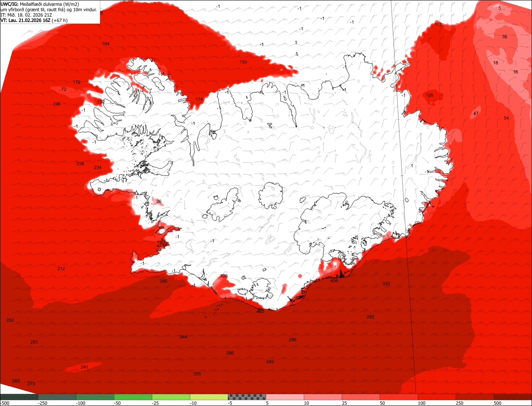Click the map value 295
The width and height of the screenshot is (532, 406).
(163, 281)
